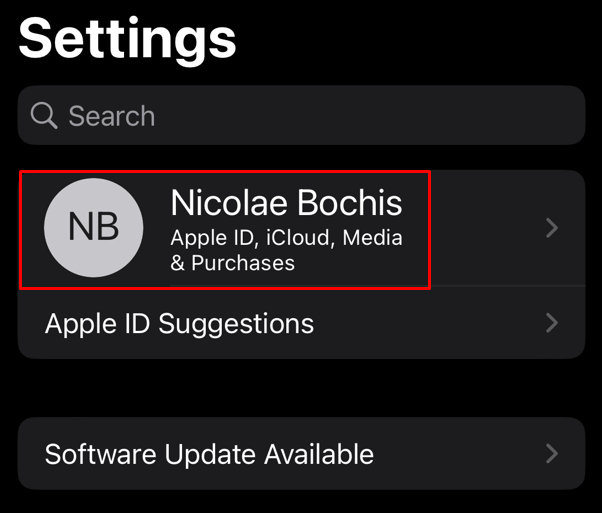
Task: Expand the Software Update disclosure arrow
Action: (x=552, y=453)
